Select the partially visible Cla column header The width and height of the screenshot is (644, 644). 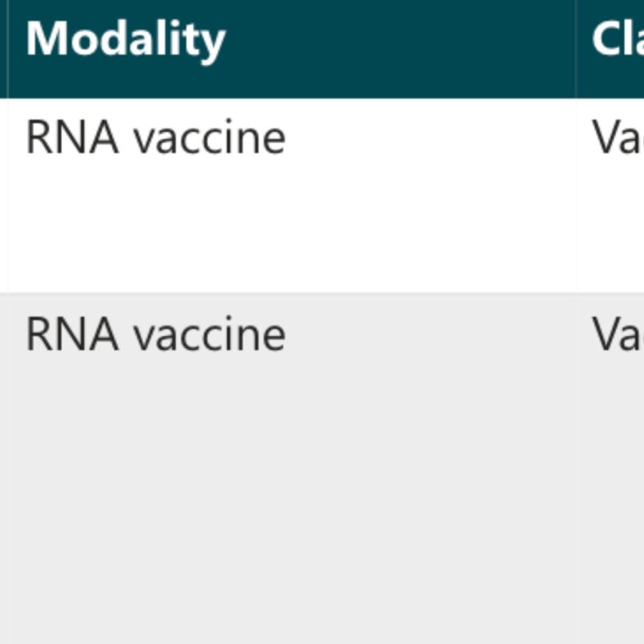click(x=618, y=39)
